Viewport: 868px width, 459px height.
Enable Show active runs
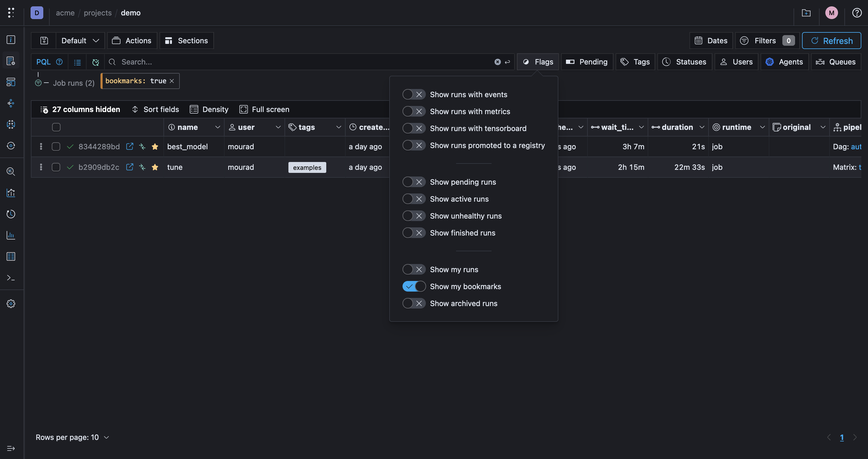(414, 199)
